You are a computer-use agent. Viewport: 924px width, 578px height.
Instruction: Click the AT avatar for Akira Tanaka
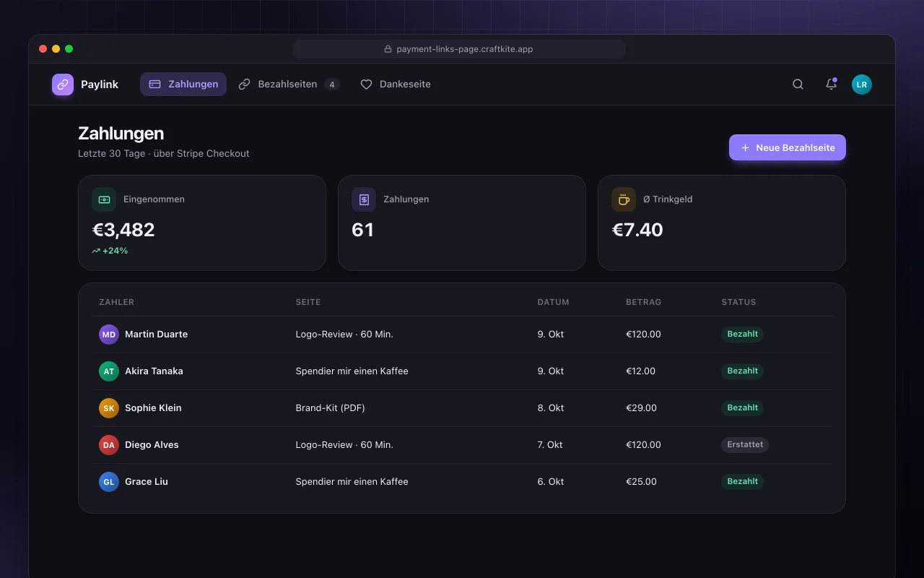pyautogui.click(x=109, y=371)
